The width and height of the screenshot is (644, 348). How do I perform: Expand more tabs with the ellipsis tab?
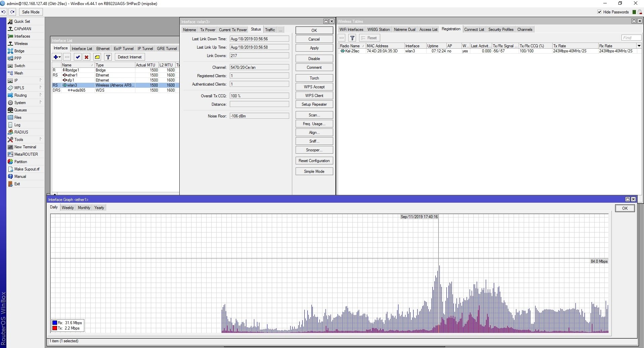[281, 30]
